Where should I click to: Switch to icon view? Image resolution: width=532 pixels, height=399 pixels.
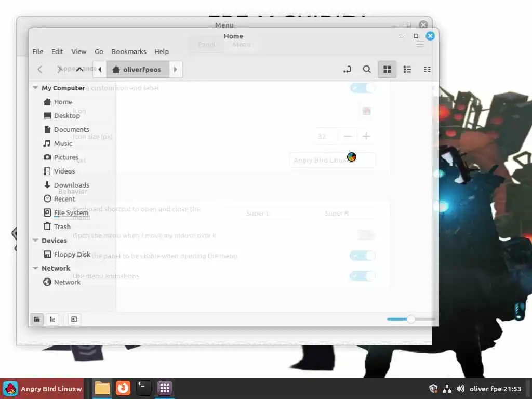[387, 69]
